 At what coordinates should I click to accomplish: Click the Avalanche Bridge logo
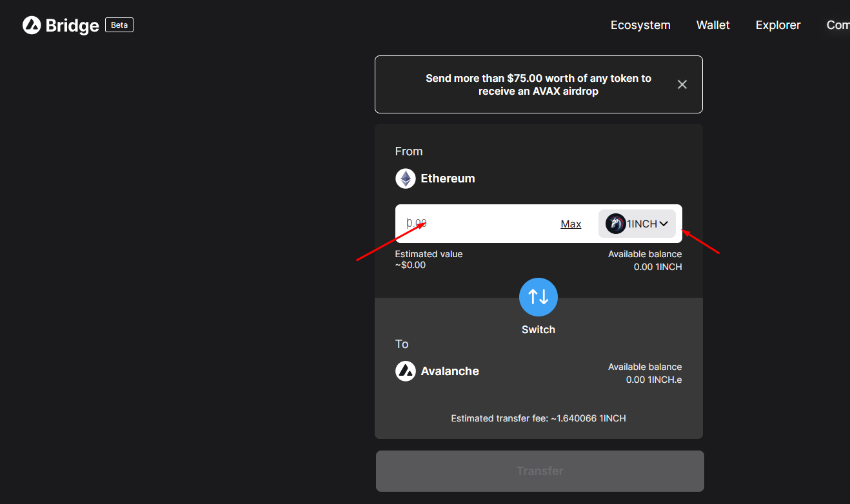coord(61,25)
